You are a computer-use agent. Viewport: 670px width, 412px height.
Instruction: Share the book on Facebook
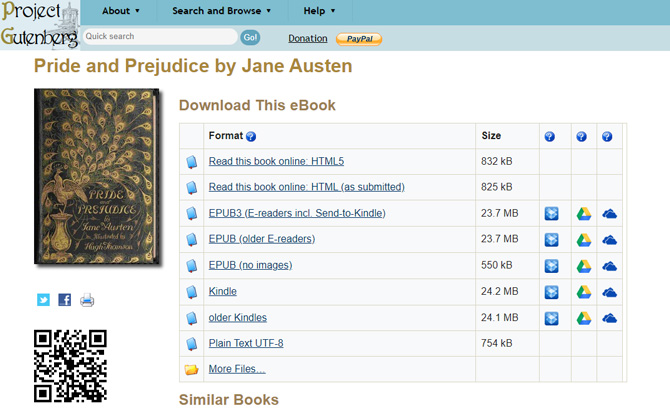point(65,300)
